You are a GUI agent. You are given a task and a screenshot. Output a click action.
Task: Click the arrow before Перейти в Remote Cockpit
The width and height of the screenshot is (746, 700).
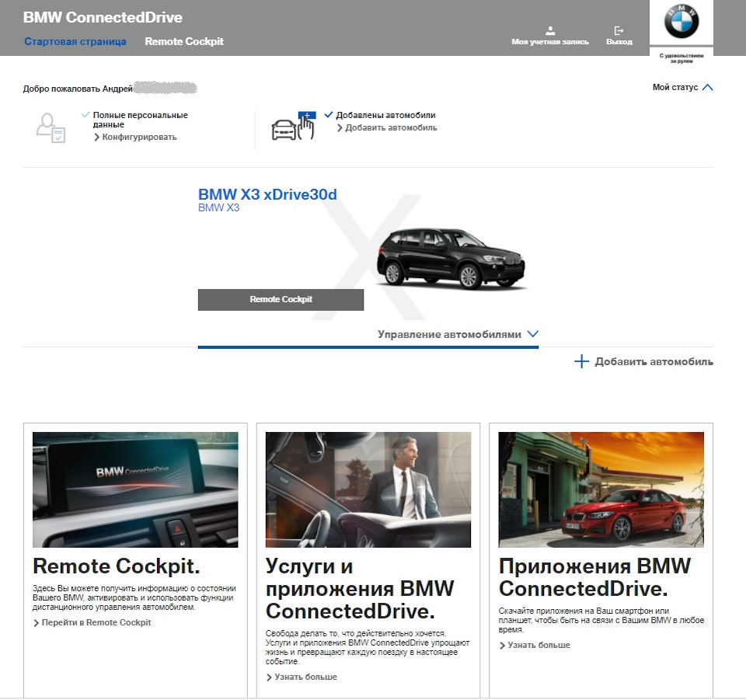click(x=37, y=623)
